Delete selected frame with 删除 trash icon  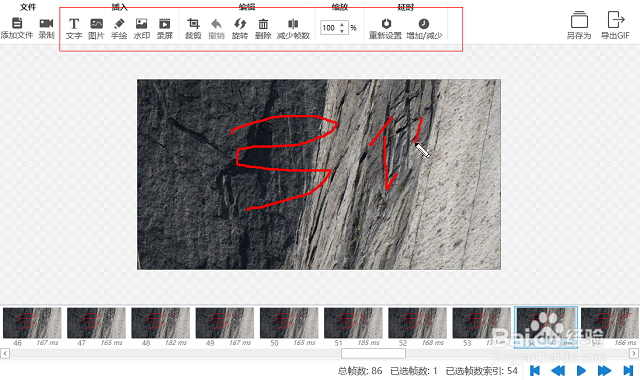point(263,24)
